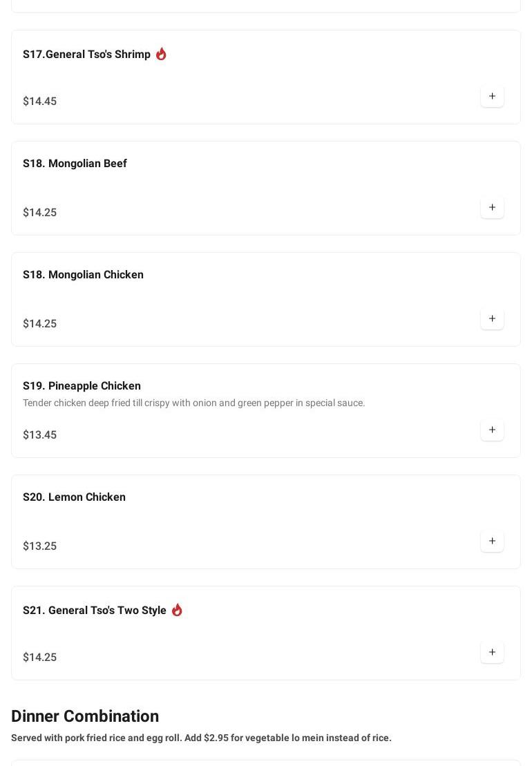532x766 pixels.
Task: Click the Dinner Combination section heading
Action: 85,716
